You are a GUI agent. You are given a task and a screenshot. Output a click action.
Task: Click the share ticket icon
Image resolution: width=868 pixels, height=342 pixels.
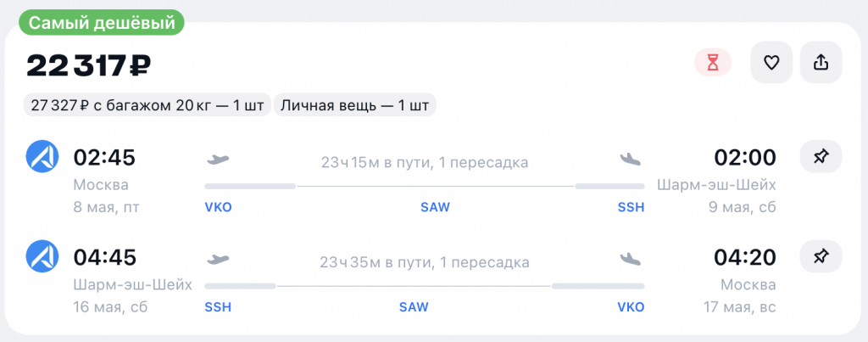821,63
